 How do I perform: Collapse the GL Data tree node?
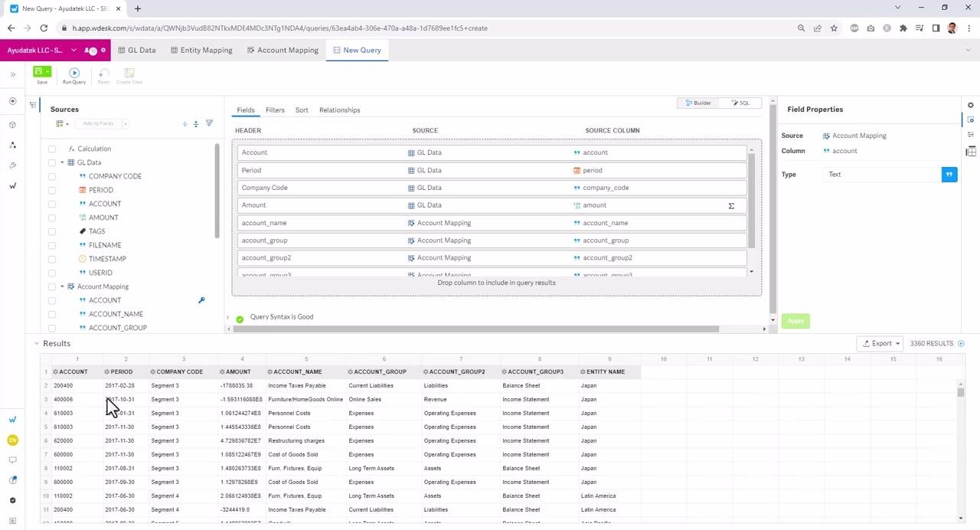coord(62,162)
